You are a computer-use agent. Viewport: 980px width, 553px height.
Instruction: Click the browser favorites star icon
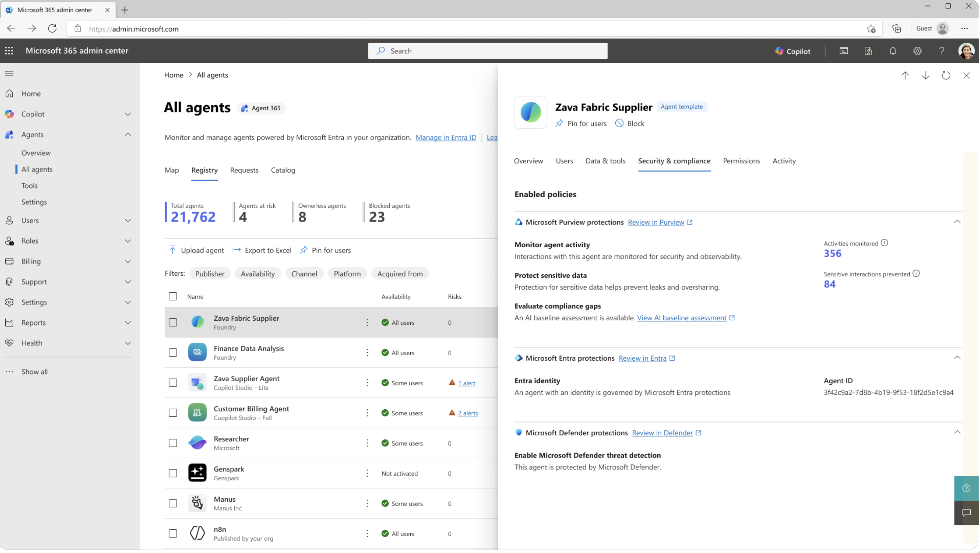pyautogui.click(x=871, y=29)
